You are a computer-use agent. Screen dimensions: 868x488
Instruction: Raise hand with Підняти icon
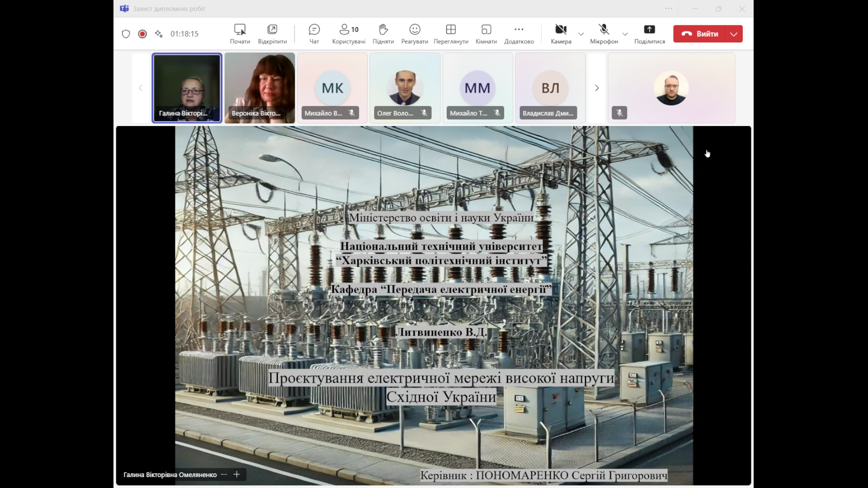coord(383,34)
